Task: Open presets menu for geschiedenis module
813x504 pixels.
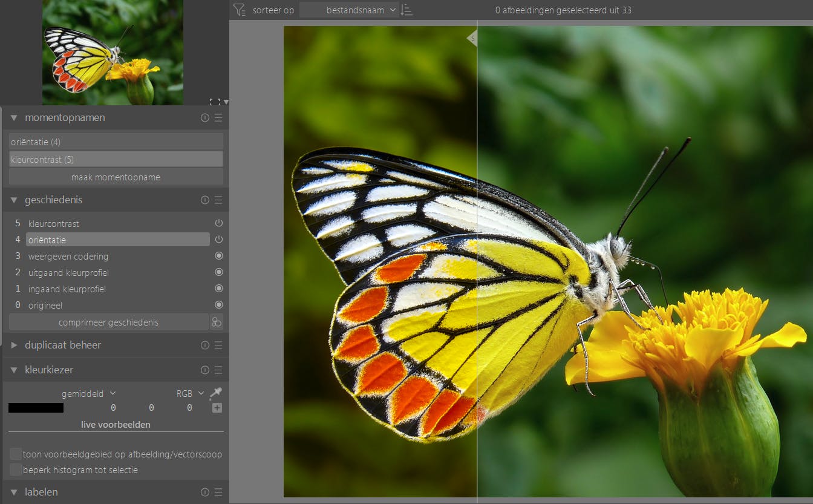Action: 218,200
